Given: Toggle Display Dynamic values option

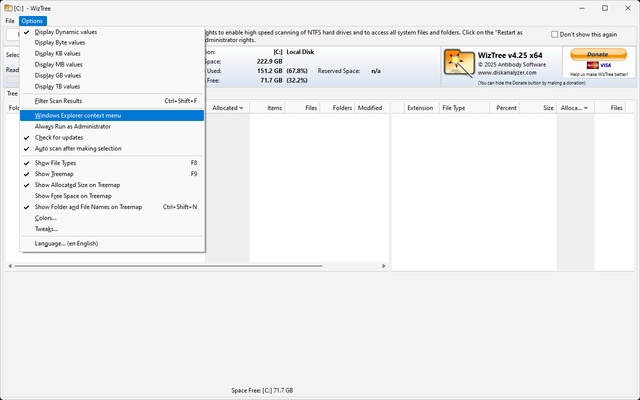Looking at the screenshot, I should point(112,32).
